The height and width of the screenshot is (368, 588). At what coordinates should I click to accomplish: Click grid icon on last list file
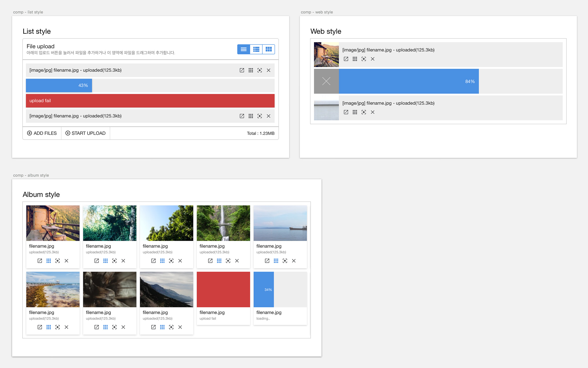point(251,116)
